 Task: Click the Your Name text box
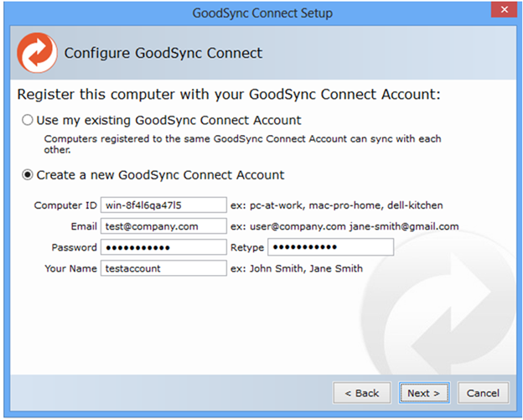point(163,268)
